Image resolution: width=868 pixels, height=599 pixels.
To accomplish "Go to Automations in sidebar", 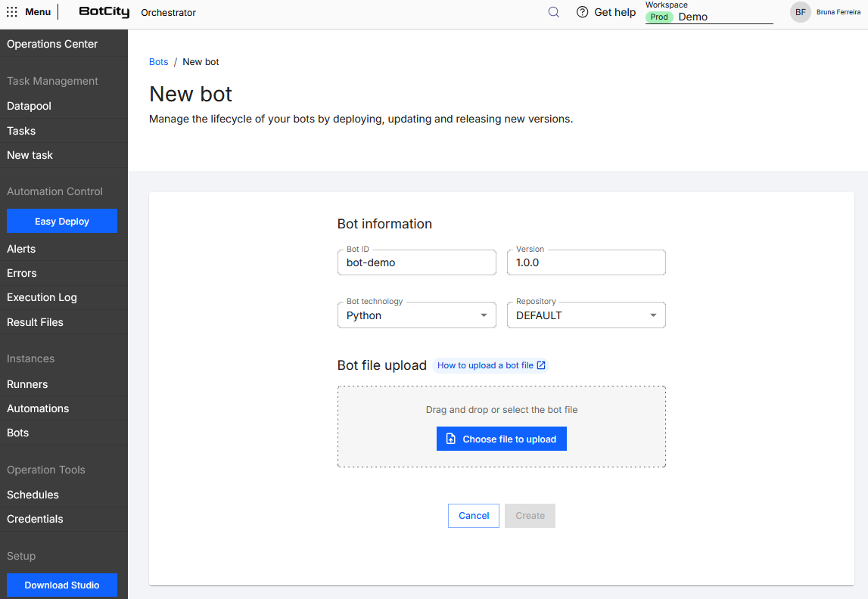I will tap(64, 408).
